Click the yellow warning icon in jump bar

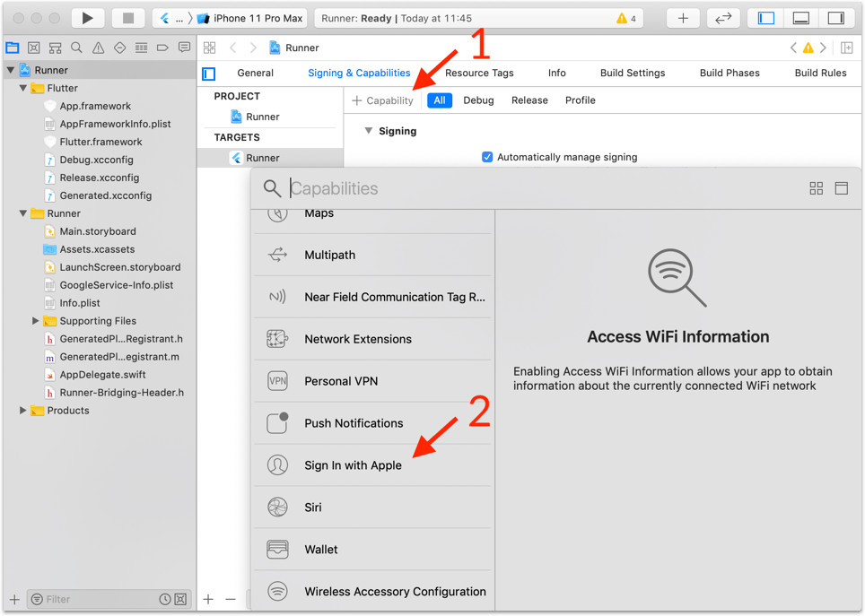(808, 48)
